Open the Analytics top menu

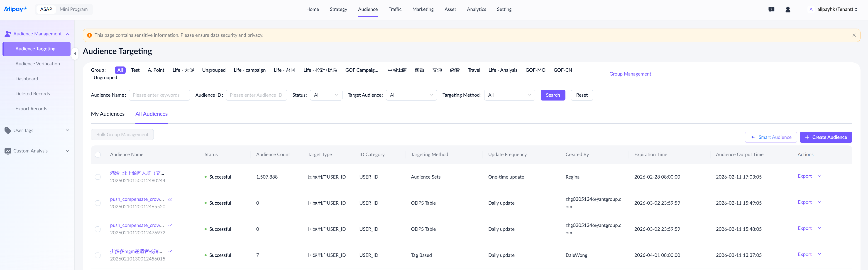[x=476, y=10]
